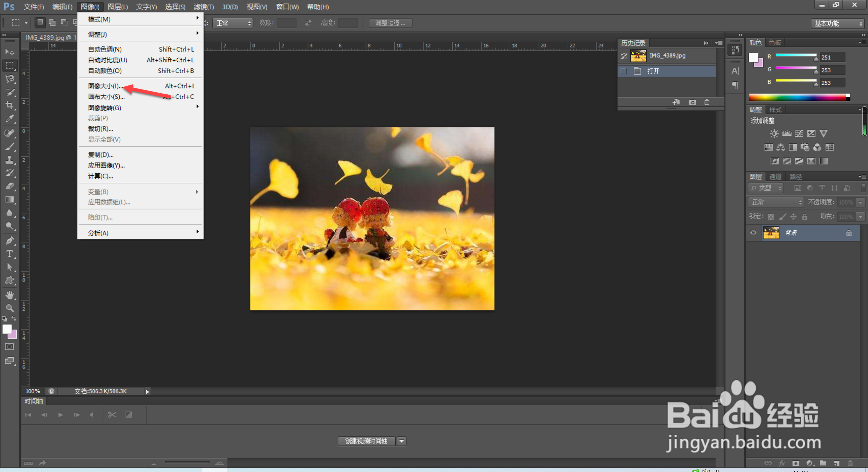Click split clip scissors icon in timeline
Screen dimensions: 868x472
[112, 415]
